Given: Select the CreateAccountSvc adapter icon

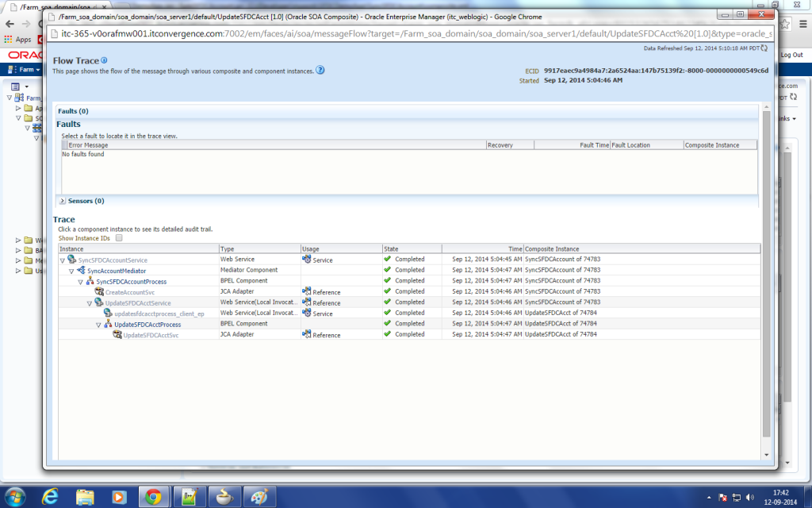Looking at the screenshot, I should tap(99, 292).
